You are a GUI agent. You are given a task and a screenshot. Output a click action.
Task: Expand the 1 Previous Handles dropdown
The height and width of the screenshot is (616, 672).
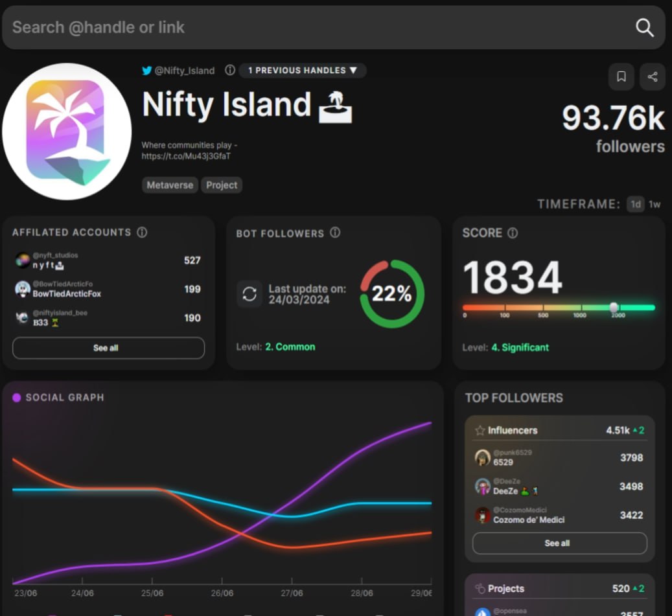click(x=303, y=70)
